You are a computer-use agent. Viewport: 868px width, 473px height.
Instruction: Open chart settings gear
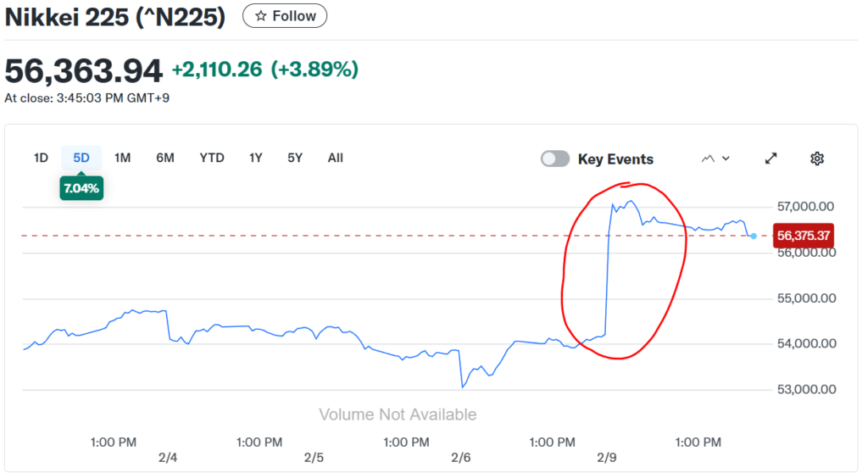pyautogui.click(x=817, y=159)
